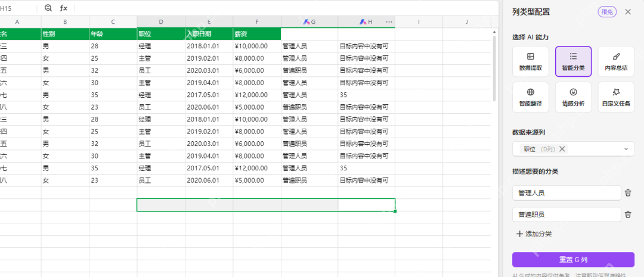Click the 描述想要的分类 label
Screen dimensions: 644x277
click(x=535, y=172)
